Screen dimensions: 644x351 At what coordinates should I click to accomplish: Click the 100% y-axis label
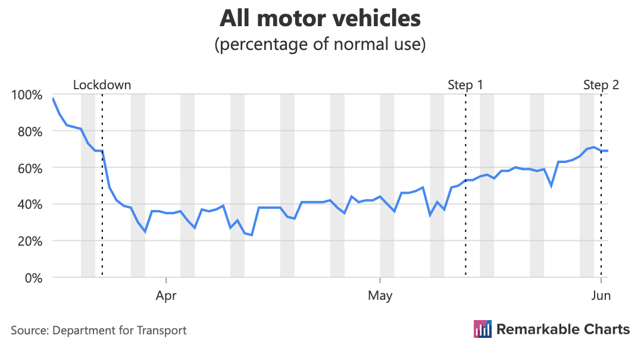27,95
